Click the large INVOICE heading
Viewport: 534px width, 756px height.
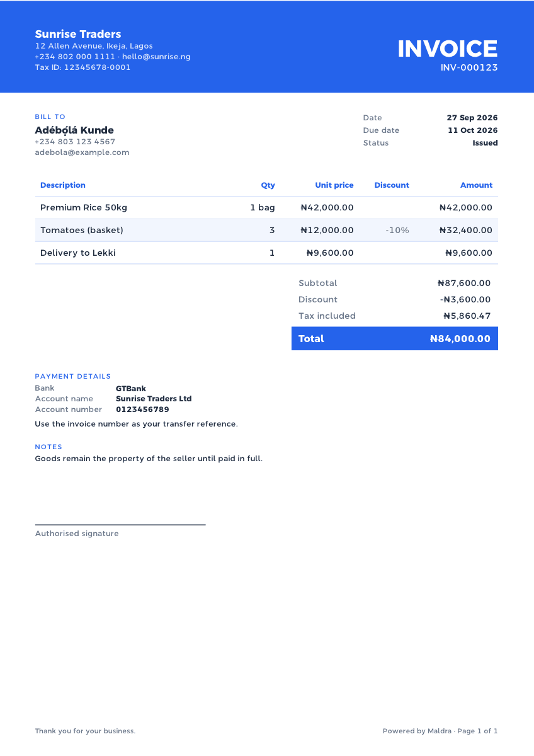click(448, 49)
